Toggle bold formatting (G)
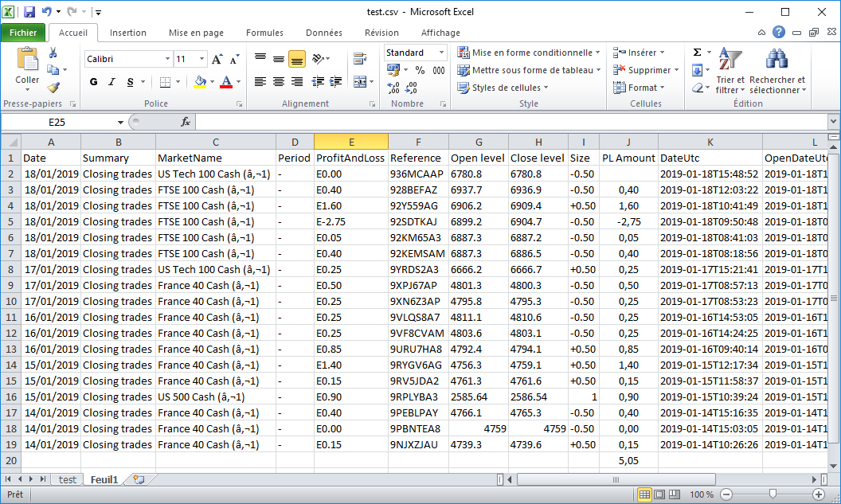This screenshot has width=841, height=504. pyautogui.click(x=93, y=82)
